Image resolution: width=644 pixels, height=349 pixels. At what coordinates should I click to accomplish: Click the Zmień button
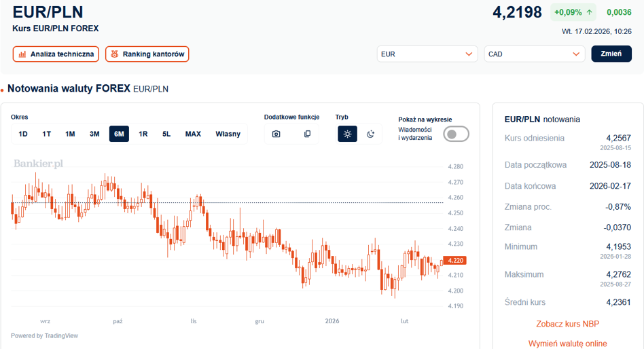point(611,54)
